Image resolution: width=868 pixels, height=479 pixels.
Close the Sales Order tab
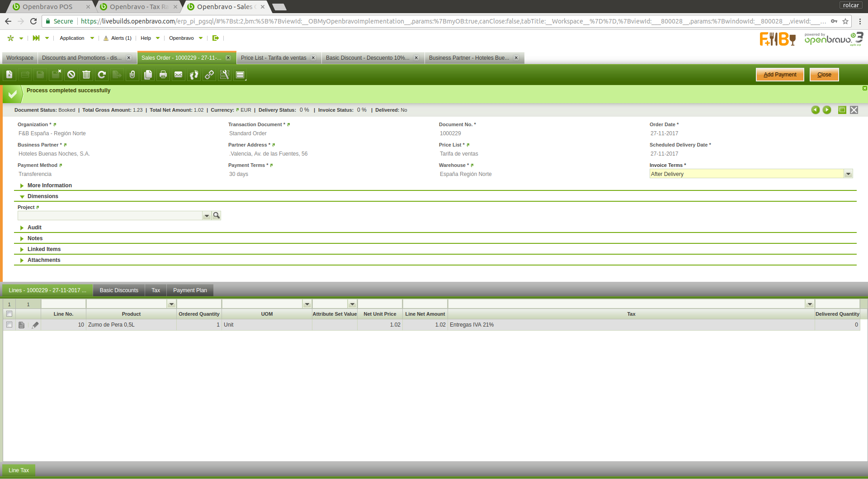click(228, 58)
